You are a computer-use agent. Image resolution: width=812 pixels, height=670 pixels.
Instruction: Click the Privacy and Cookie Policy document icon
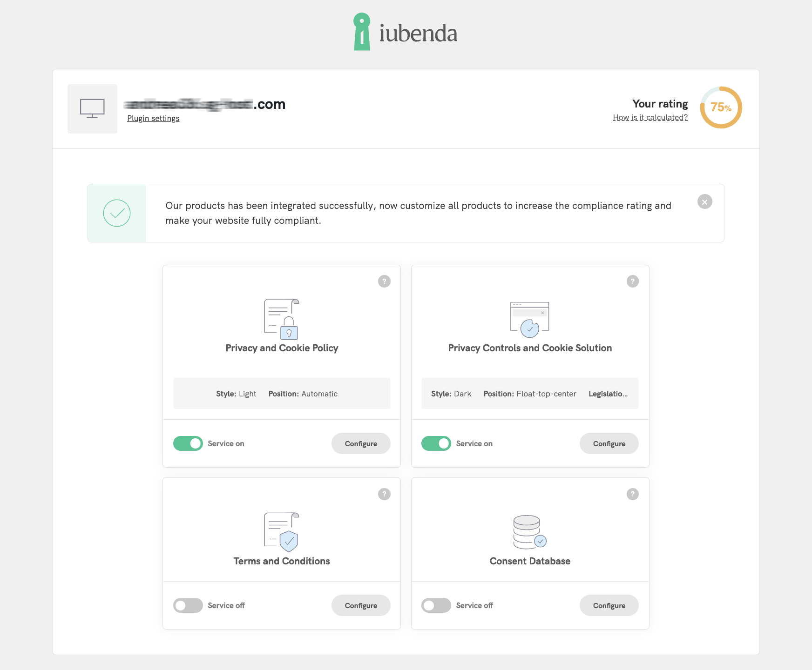click(281, 319)
